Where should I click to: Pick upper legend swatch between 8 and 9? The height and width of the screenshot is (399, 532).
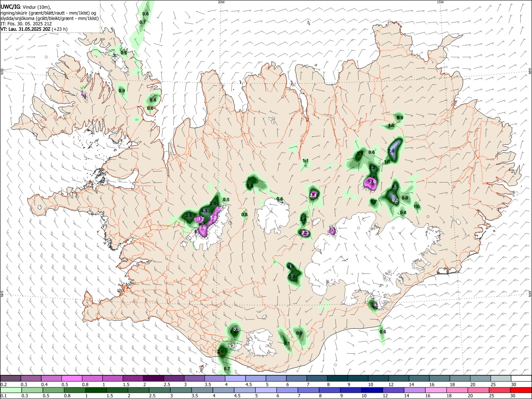coord(337,379)
